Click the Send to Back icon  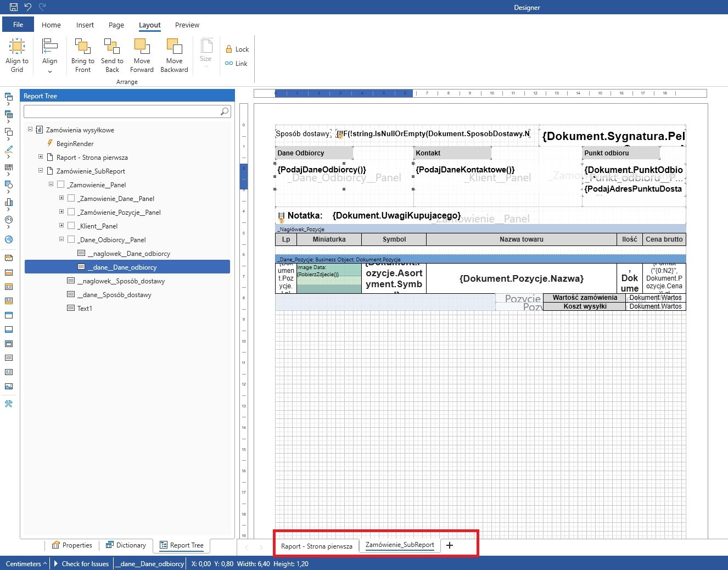click(112, 46)
